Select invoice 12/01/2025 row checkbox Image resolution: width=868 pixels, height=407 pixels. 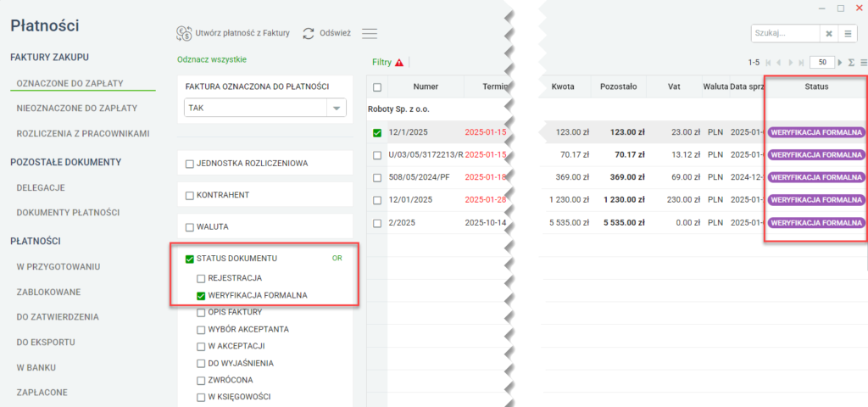tap(377, 200)
